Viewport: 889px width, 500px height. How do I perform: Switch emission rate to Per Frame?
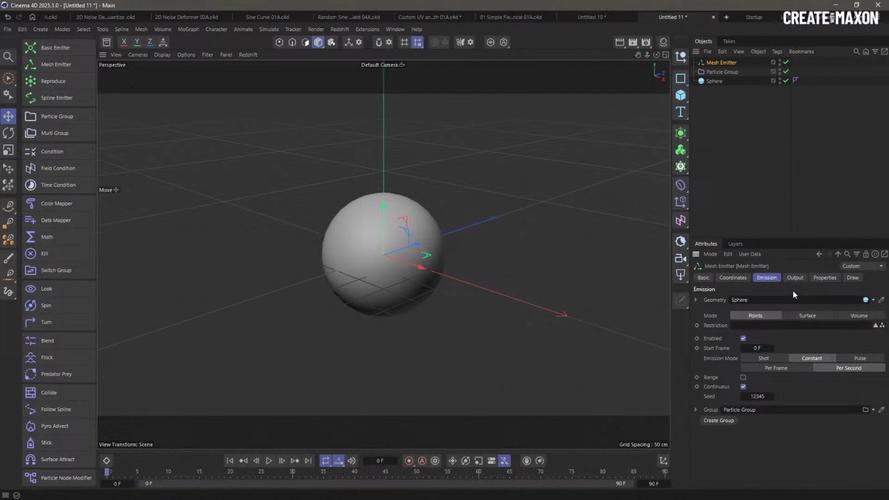coord(776,368)
